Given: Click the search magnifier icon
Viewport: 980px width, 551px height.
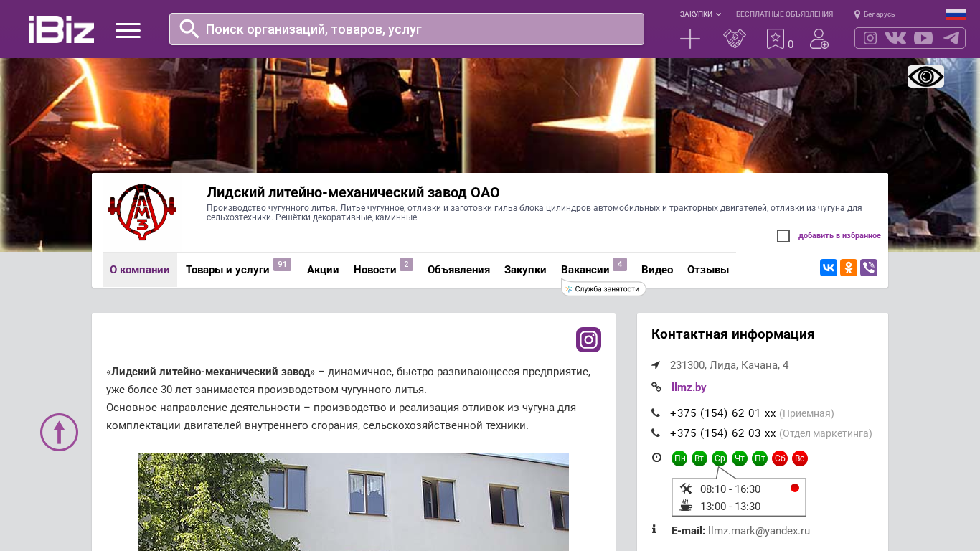Looking at the screenshot, I should pos(189,29).
